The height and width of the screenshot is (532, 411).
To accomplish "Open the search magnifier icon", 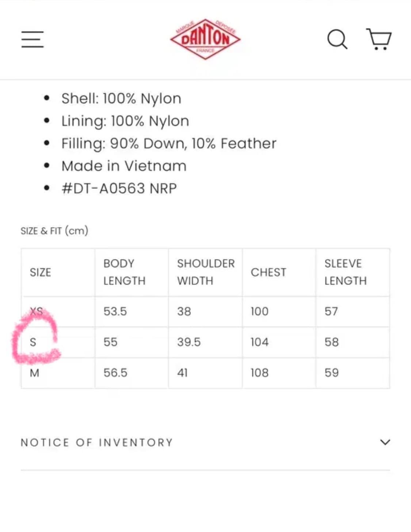I will 337,39.
